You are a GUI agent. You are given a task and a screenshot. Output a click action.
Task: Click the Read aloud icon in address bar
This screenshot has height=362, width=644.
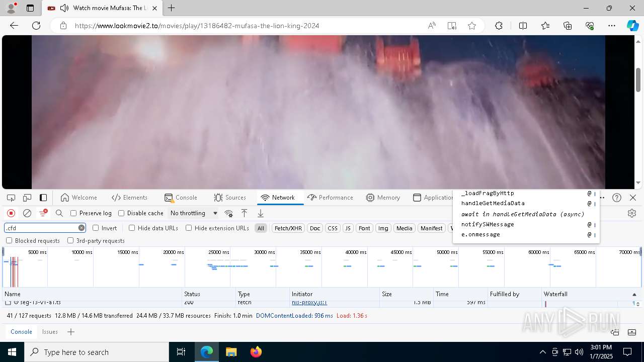coord(432,26)
